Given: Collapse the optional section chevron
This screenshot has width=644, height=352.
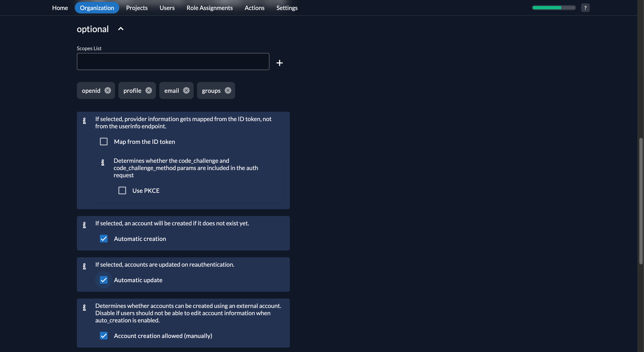Looking at the screenshot, I should click(121, 29).
